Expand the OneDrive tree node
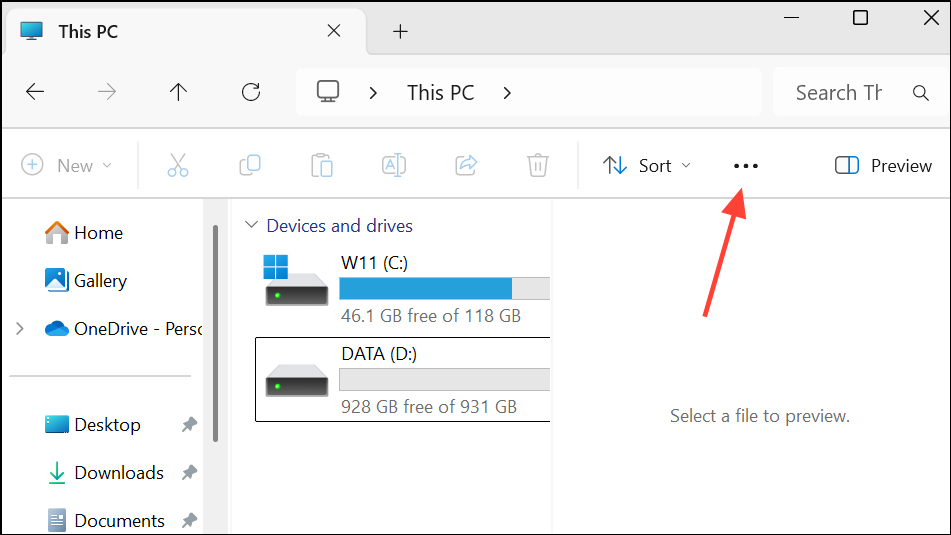951x535 pixels. [20, 329]
